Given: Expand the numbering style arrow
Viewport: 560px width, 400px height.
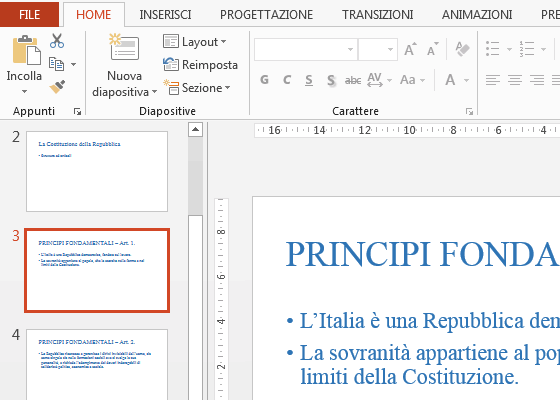Looking at the screenshot, I should point(544,49).
